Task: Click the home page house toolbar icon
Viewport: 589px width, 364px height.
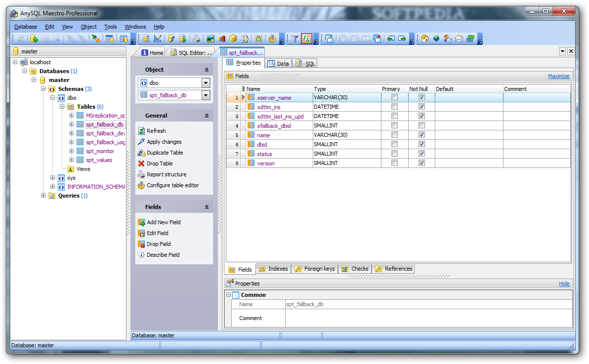Action: 425,39
